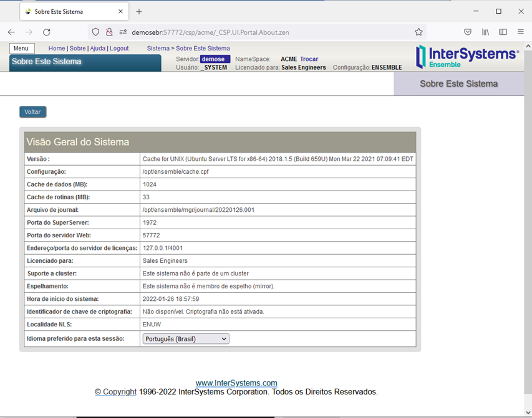Select the Sobre Este Sistema browser tab

(x=74, y=12)
